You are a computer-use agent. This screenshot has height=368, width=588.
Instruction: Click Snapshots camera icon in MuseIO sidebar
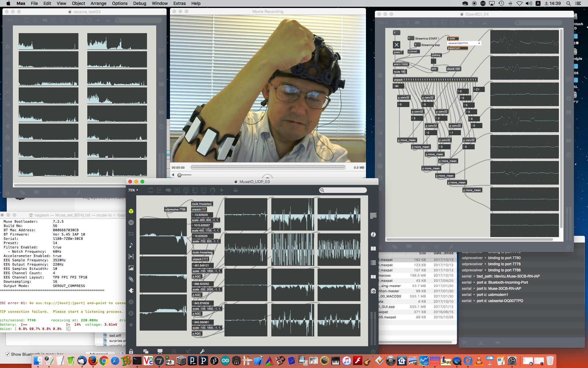373,291
